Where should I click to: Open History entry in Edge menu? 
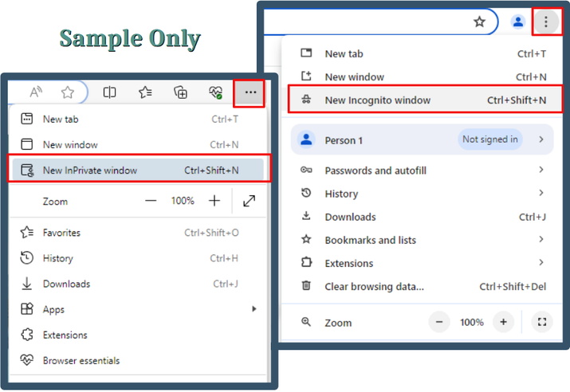click(138, 258)
